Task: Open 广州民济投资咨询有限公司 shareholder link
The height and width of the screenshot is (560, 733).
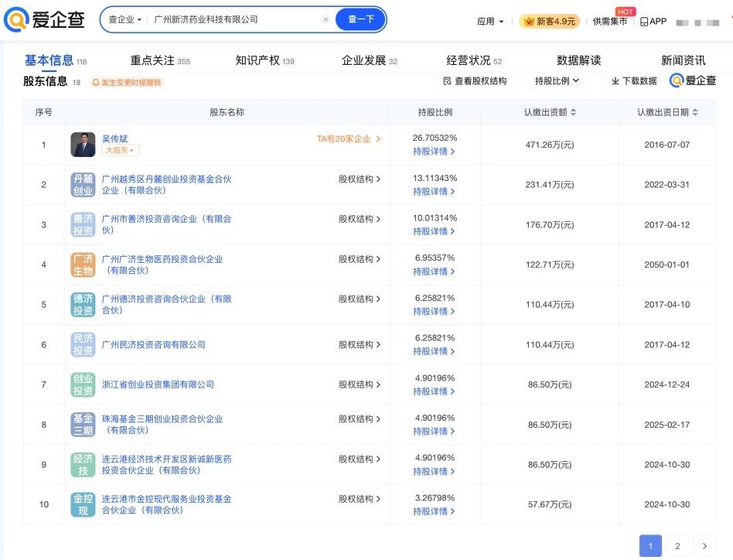Action: [154, 345]
